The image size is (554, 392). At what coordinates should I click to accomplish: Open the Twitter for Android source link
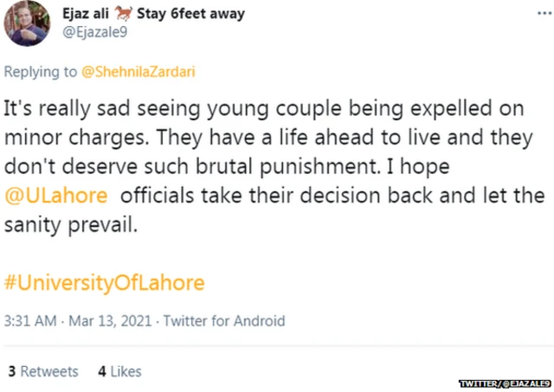coord(223,320)
